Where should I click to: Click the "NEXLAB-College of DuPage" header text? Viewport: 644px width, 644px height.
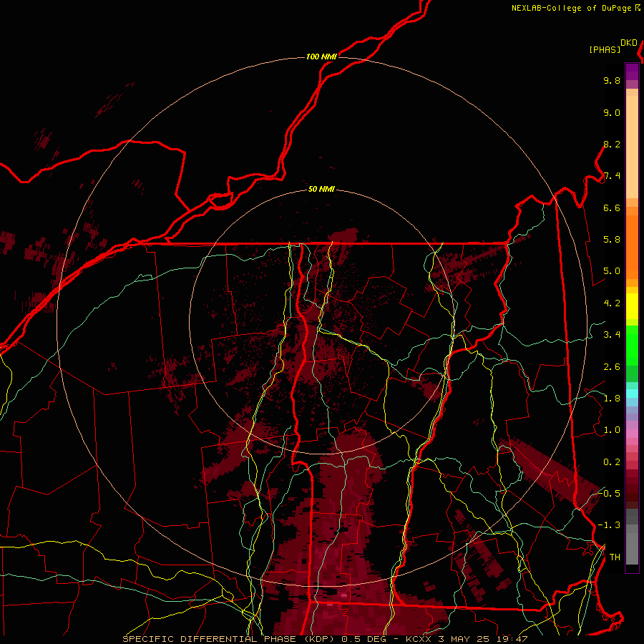coord(572,8)
